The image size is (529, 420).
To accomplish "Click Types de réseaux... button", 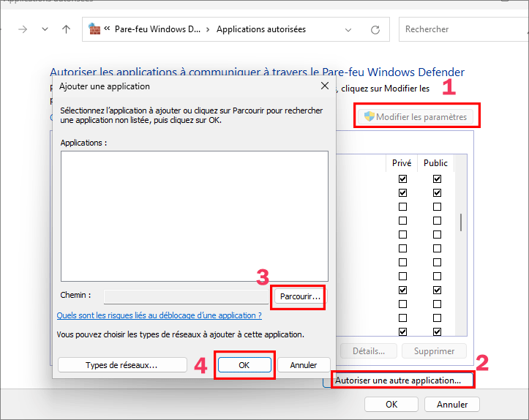I will tap(121, 364).
